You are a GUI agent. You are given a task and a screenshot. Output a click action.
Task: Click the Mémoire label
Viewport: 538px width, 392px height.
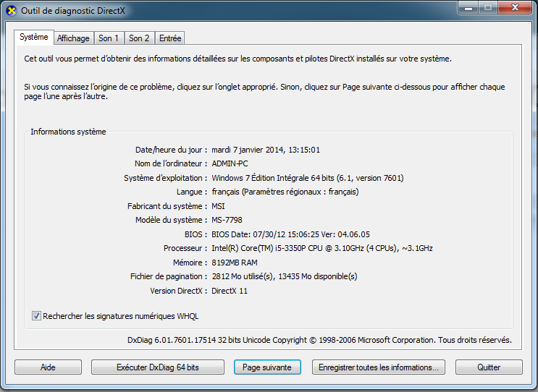click(190, 263)
